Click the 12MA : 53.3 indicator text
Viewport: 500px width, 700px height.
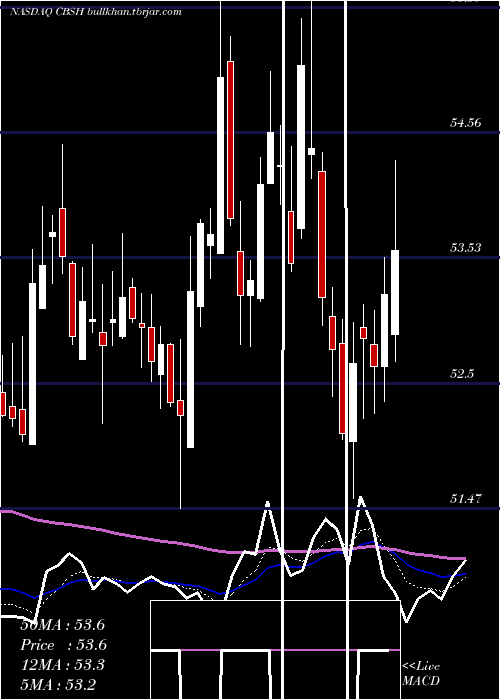coord(62,665)
